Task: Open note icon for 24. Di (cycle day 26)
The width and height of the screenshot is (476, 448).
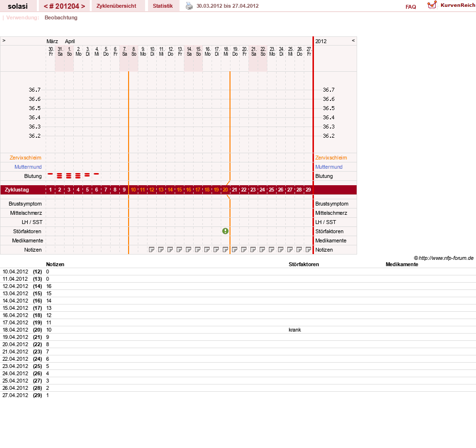Action: click(x=280, y=250)
